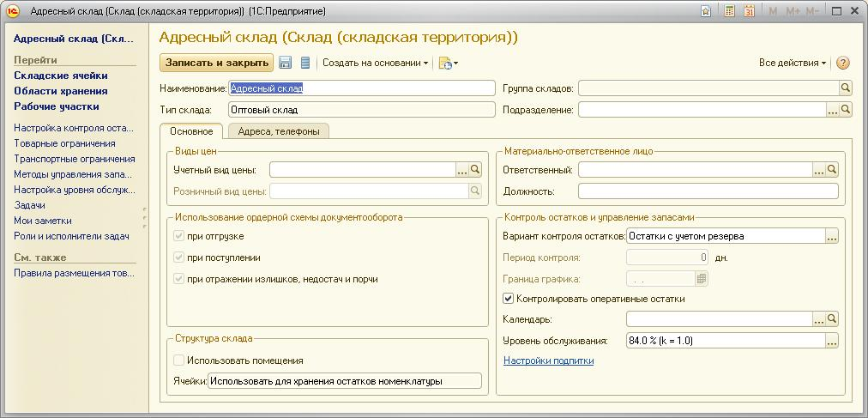Viewport: 868px width, 418px height.
Task: Click calendar picker for Граница графика
Action: point(702,279)
